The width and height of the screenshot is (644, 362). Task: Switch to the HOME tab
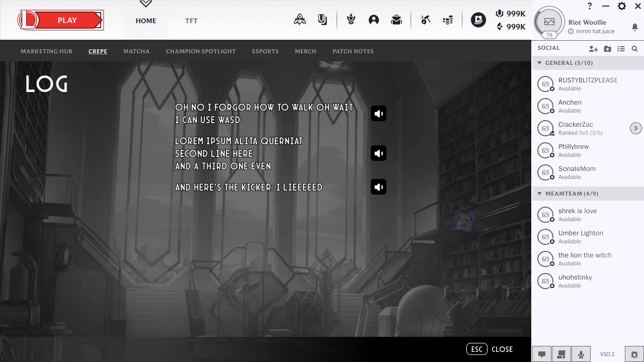click(x=146, y=21)
